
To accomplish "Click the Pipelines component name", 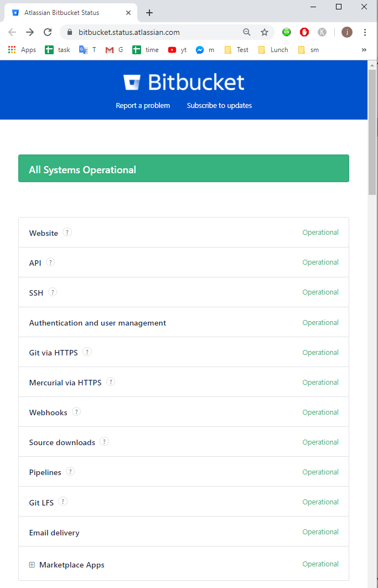I will 45,472.
